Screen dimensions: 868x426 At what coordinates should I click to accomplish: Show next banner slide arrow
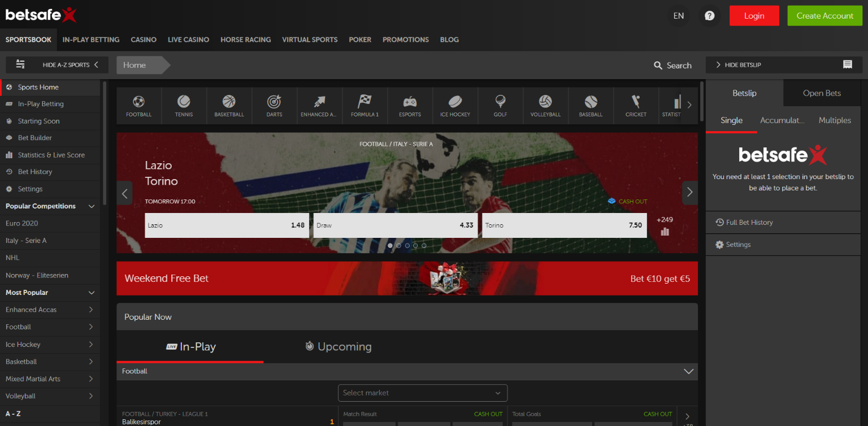click(690, 193)
